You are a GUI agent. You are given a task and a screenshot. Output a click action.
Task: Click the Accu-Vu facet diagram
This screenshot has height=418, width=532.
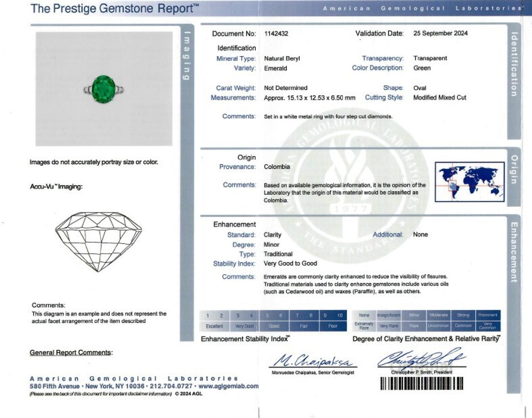pos(98,242)
